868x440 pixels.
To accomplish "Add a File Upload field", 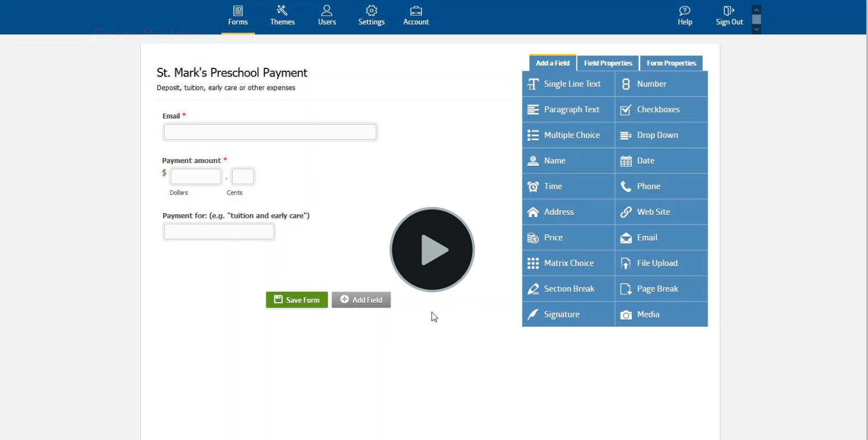I will [662, 263].
